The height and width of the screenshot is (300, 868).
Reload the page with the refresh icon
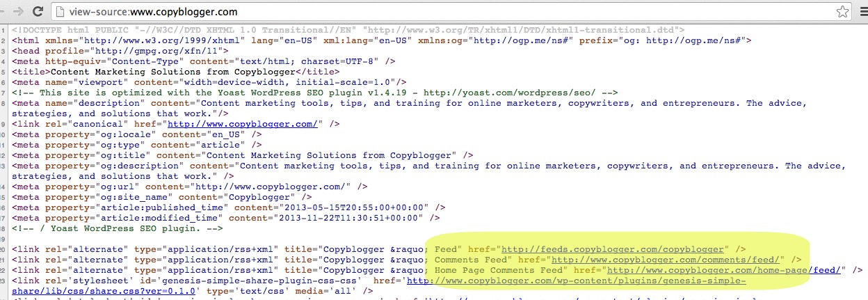[38, 12]
